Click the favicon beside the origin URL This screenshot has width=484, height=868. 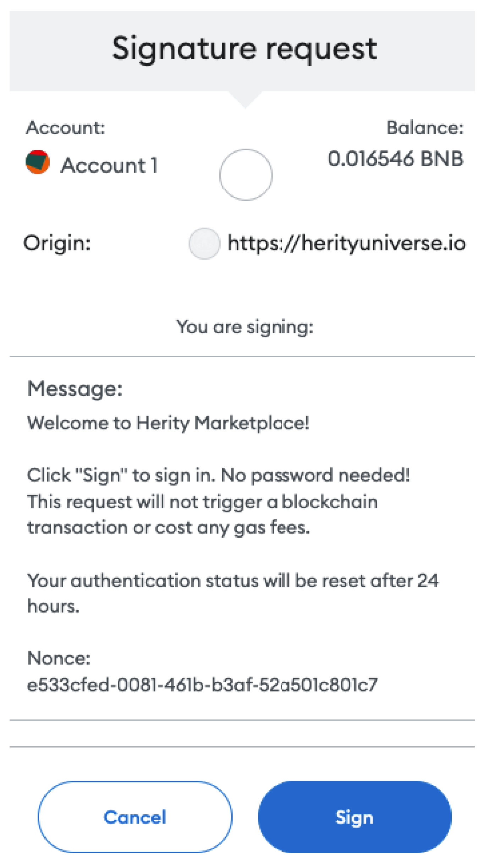tap(204, 244)
